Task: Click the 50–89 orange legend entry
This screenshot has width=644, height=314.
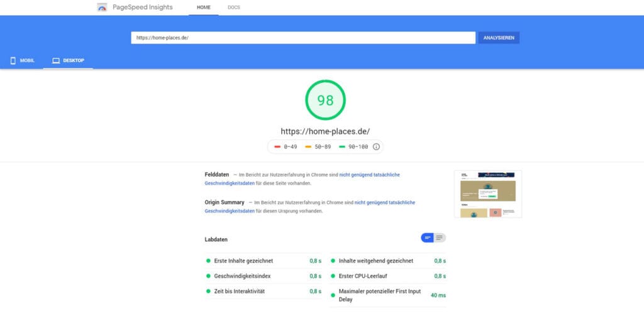Action: pyautogui.click(x=318, y=147)
